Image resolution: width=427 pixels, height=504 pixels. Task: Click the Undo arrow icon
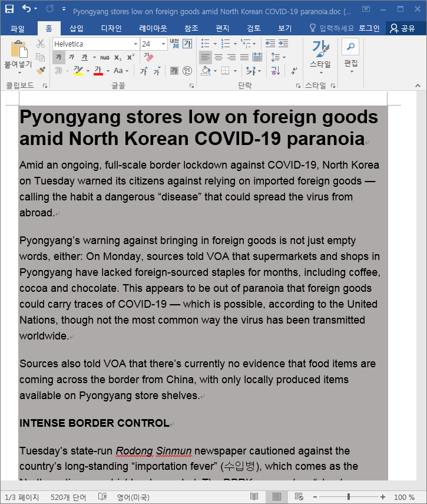tap(27, 9)
